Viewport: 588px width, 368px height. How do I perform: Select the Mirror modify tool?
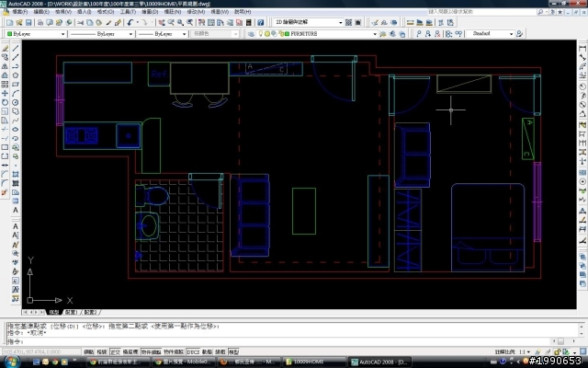pyautogui.click(x=5, y=66)
